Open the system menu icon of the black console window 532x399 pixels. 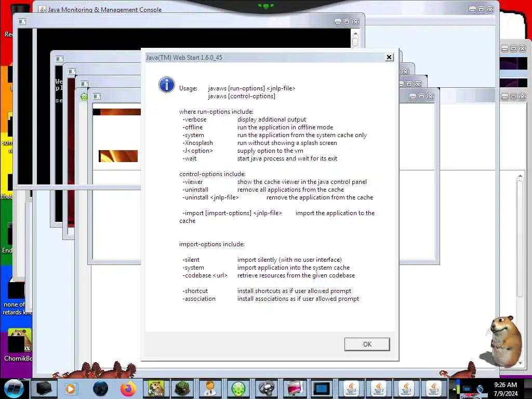[22, 22]
